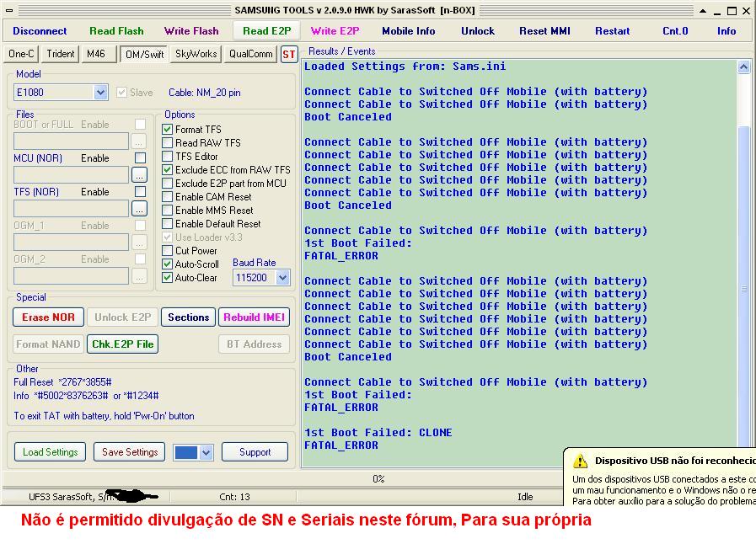Disable the Auto-Scroll option
Image resolution: width=756 pixels, height=544 pixels.
point(168,264)
